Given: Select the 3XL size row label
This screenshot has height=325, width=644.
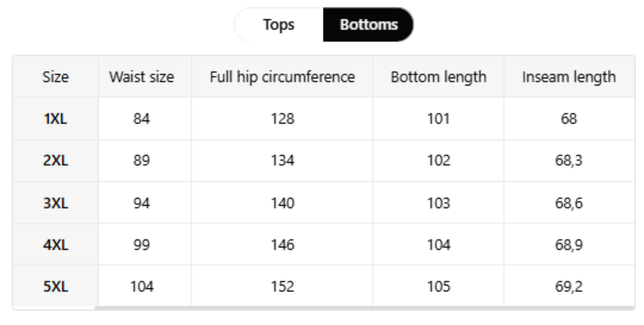Looking at the screenshot, I should click(56, 203).
